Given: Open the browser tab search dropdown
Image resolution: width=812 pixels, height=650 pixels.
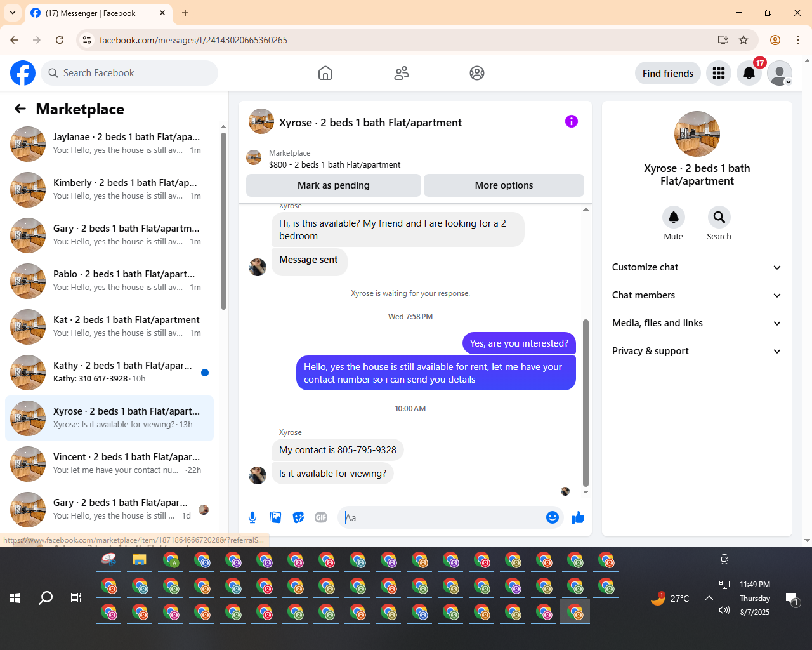Looking at the screenshot, I should pos(13,13).
